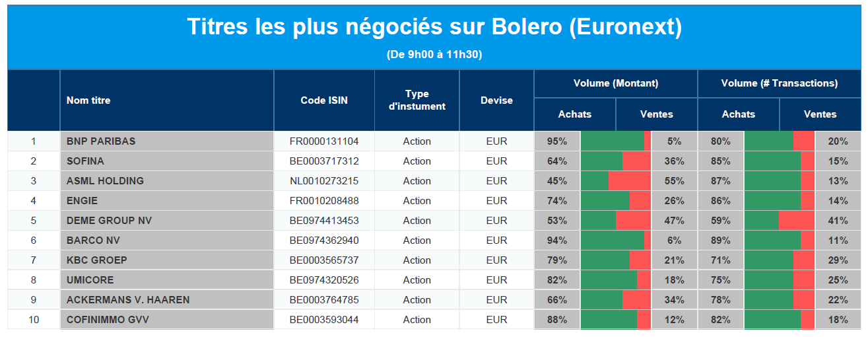The width and height of the screenshot is (868, 337).
Task: Open the SOFINA title entry
Action: click(x=86, y=161)
